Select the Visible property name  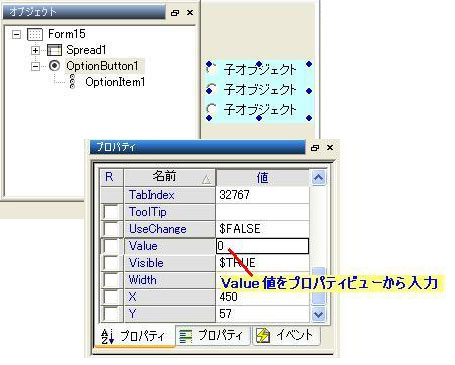[x=170, y=263]
